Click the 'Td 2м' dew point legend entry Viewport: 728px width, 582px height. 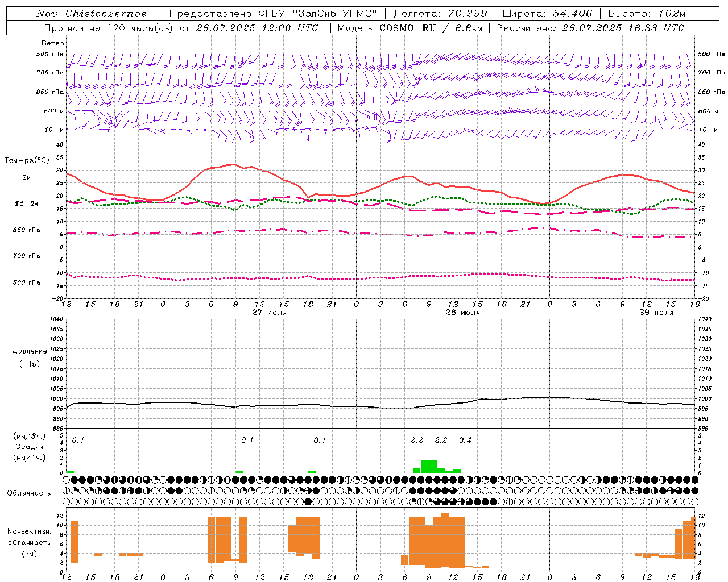point(26,203)
